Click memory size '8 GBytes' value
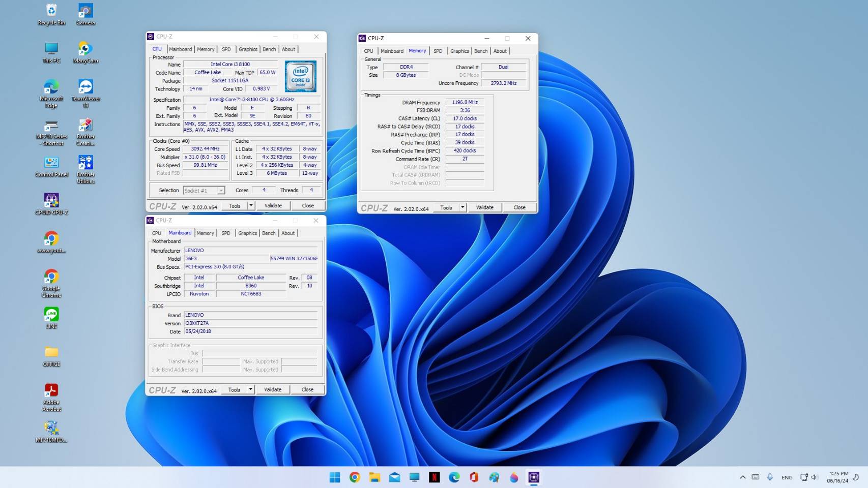The width and height of the screenshot is (868, 488). (406, 75)
